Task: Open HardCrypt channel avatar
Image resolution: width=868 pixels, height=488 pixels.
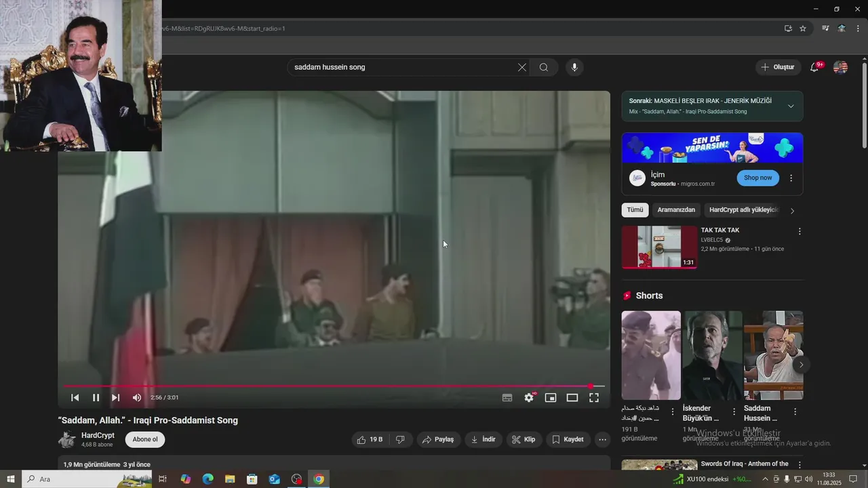Action: [67, 439]
